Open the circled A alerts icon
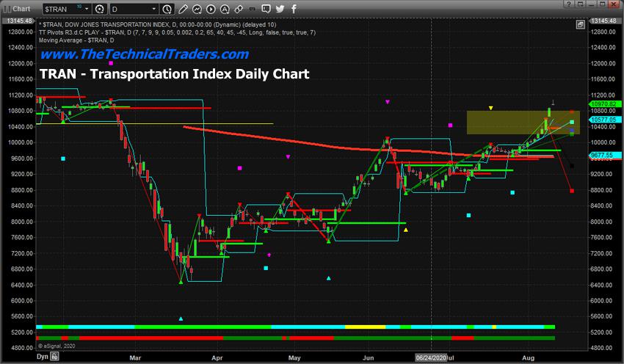Screen dimensions: 624x364 pos(225,9)
